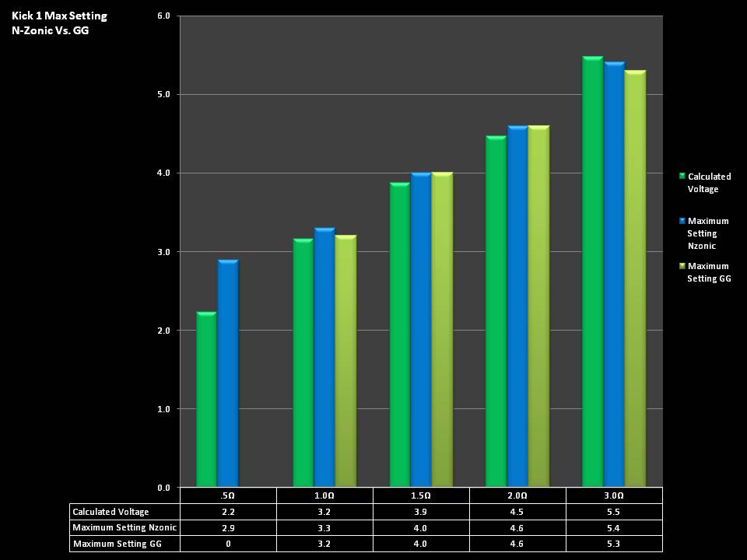Select the Maximum Setting GG legend label
Image resolution: width=747 pixels, height=560 pixels.
click(709, 272)
